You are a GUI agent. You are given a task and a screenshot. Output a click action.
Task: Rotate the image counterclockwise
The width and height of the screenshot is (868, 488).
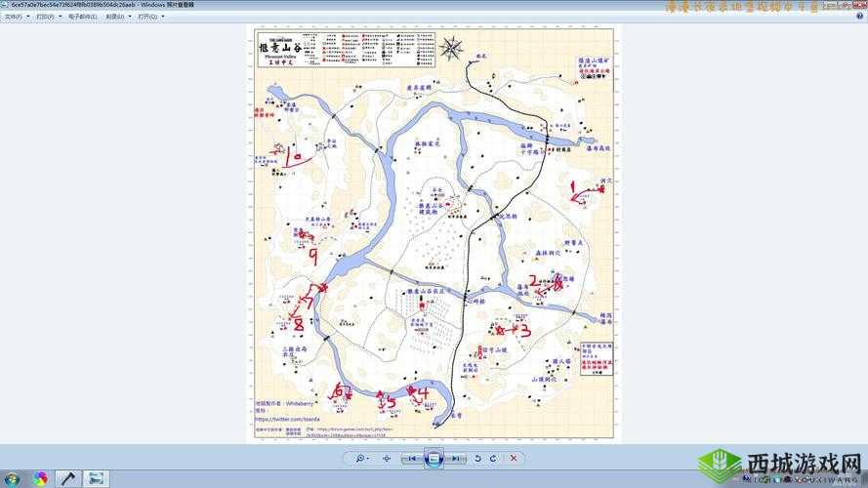click(x=477, y=458)
